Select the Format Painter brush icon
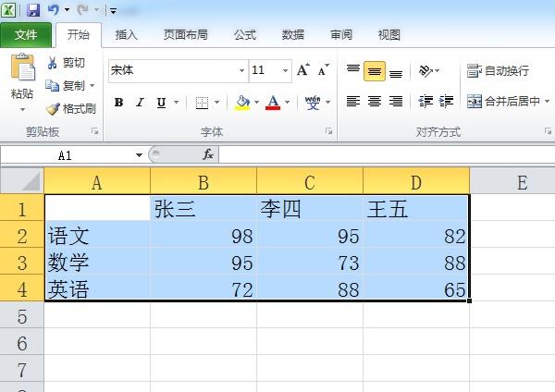This screenshot has width=555, height=392. coord(53,108)
